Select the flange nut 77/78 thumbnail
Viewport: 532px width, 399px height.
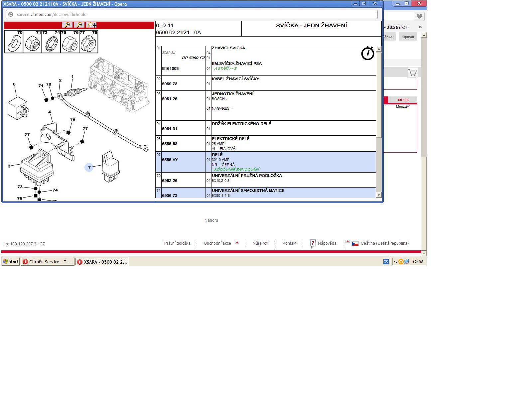[x=88, y=42]
